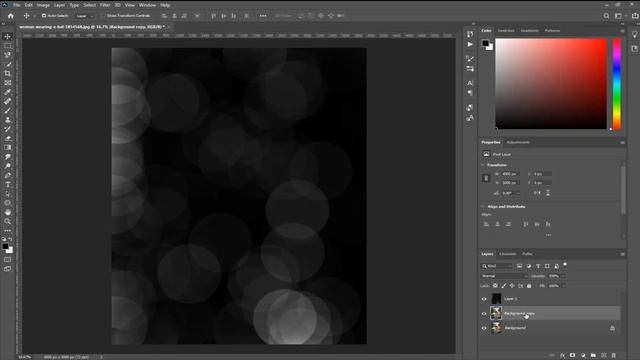Screen dimensions: 640x360
Task: Filter layers by adjustment layers
Action: tap(529, 266)
